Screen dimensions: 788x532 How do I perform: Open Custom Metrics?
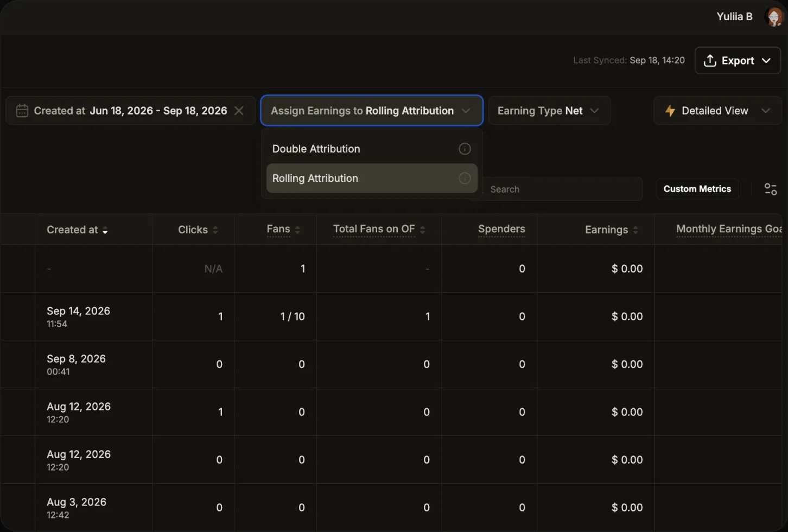(x=697, y=189)
